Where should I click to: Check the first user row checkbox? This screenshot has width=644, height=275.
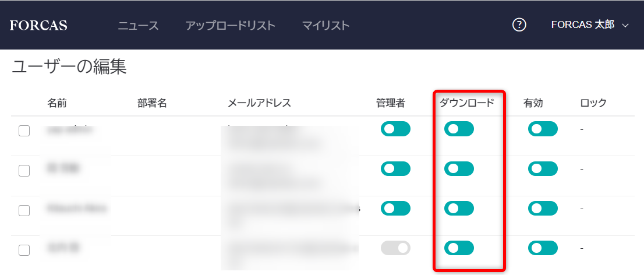[24, 131]
